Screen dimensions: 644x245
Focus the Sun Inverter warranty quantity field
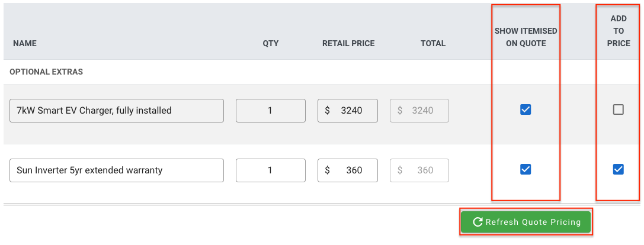[271, 170]
